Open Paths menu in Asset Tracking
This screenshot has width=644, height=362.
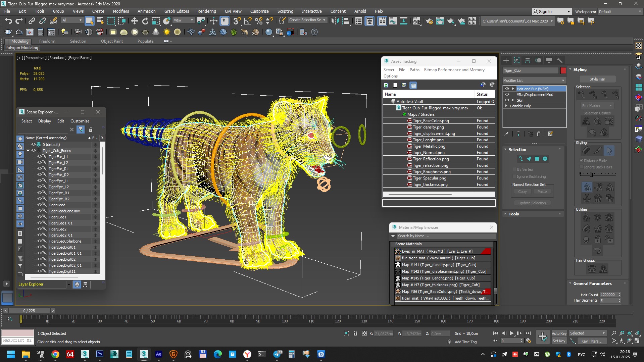pos(414,70)
